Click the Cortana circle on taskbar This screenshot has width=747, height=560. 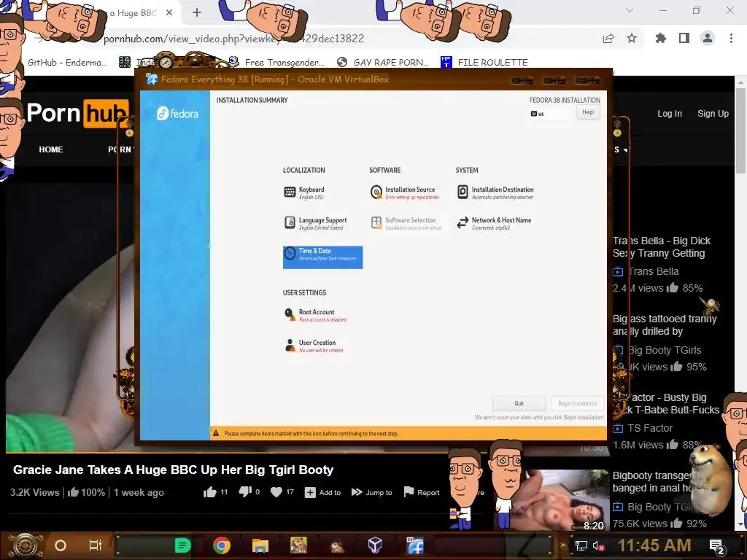coord(61,545)
